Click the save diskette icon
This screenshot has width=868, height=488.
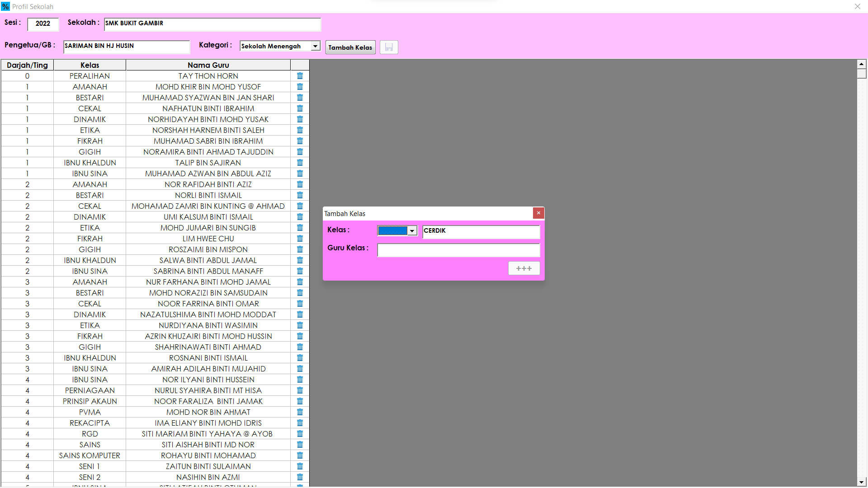pos(389,47)
